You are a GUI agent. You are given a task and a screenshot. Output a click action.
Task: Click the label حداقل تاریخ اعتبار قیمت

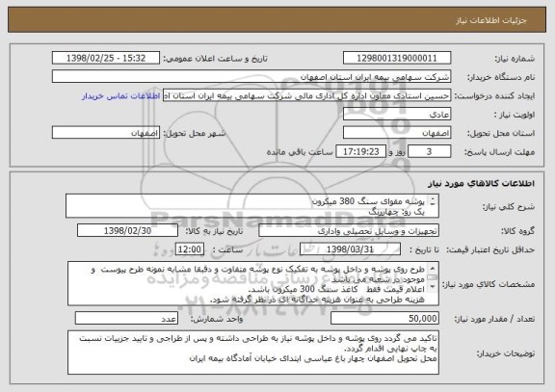[x=490, y=249]
